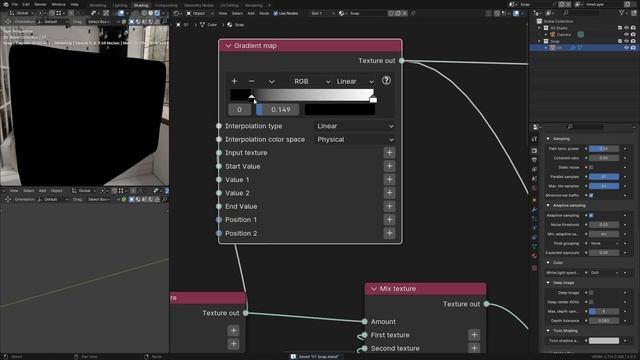Open the outliner filter funnel icon
Screen dimensions: 640x360
click(x=622, y=13)
